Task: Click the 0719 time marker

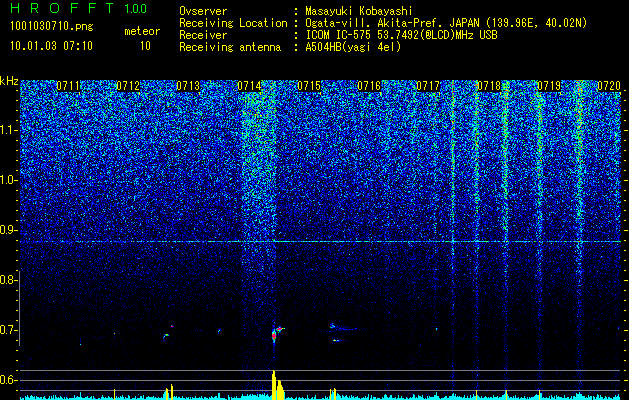Action: (x=549, y=86)
